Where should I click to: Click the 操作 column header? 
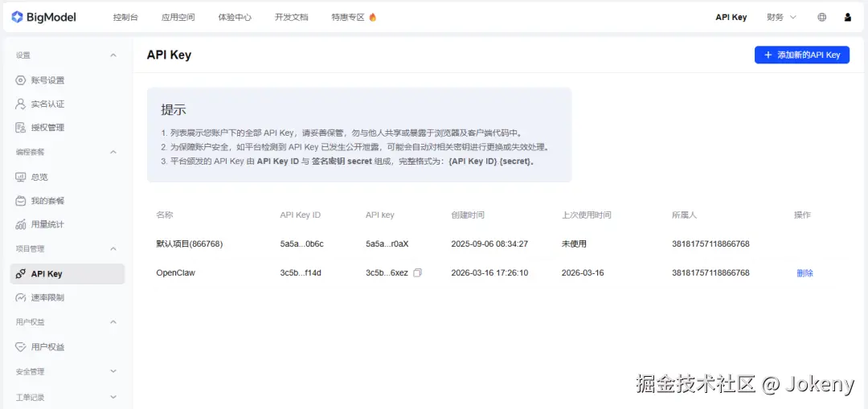pyautogui.click(x=802, y=215)
